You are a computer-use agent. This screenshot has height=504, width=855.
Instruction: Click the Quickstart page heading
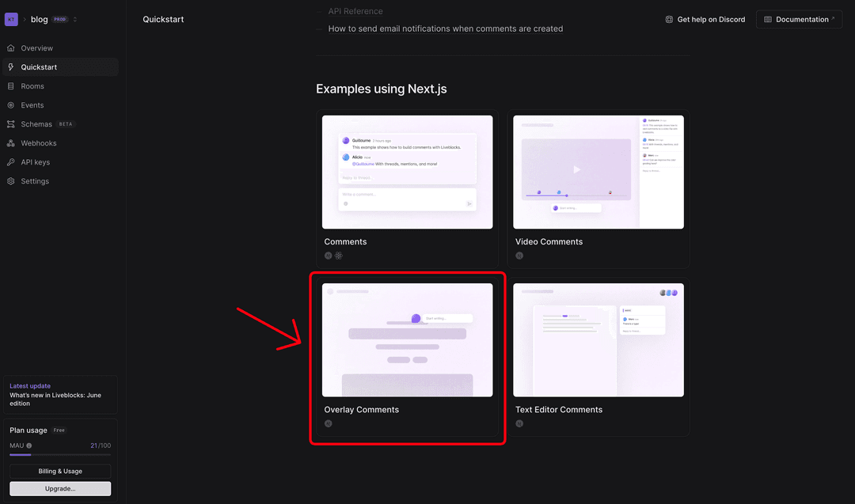(163, 20)
